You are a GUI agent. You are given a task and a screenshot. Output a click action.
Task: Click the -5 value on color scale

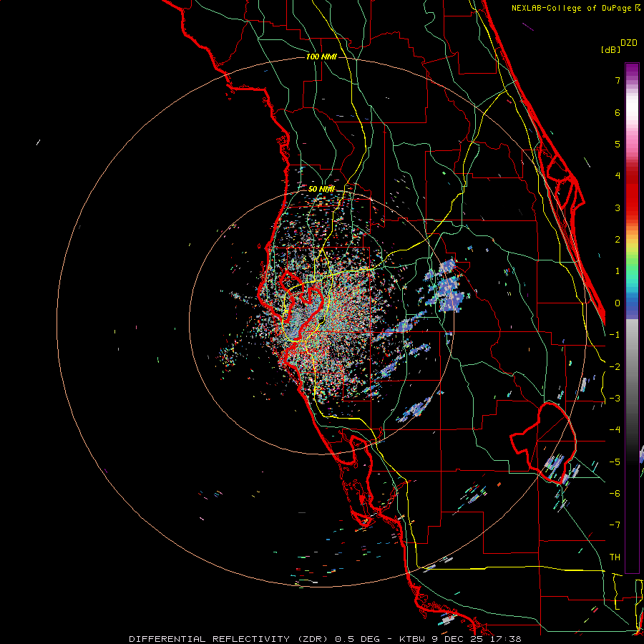615,462
